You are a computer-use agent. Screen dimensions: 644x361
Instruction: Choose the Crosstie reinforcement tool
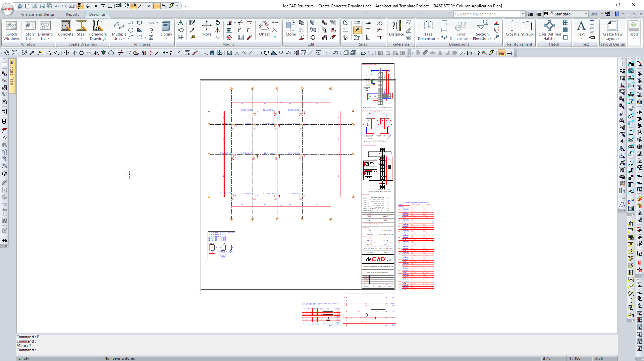click(512, 28)
